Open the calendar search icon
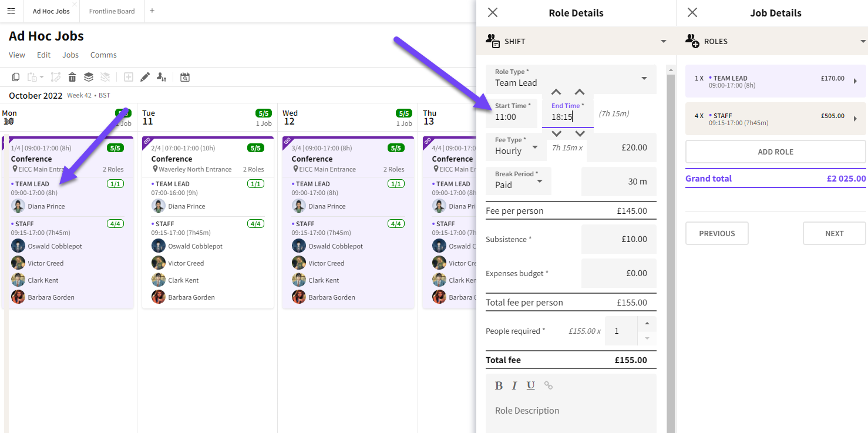The width and height of the screenshot is (868, 433). 185,77
